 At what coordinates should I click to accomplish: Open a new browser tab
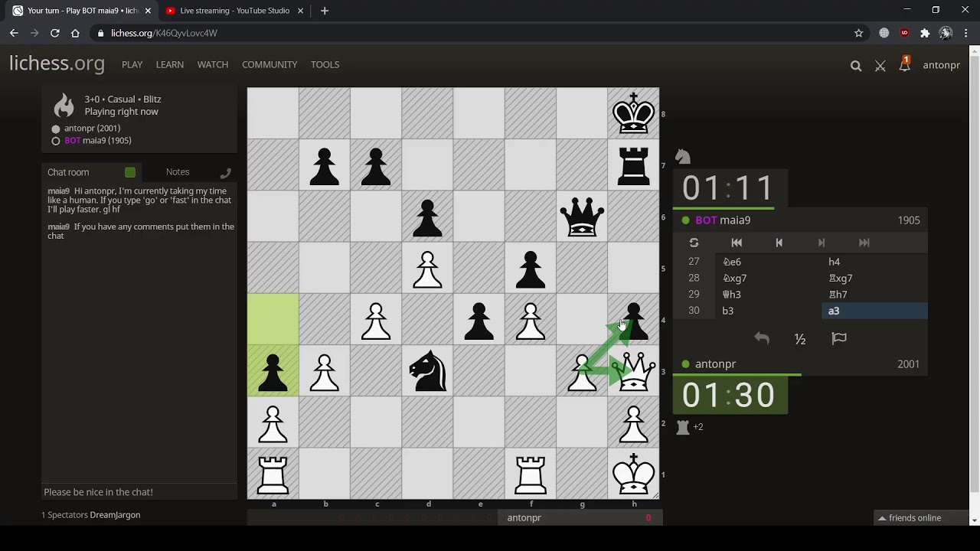[325, 11]
